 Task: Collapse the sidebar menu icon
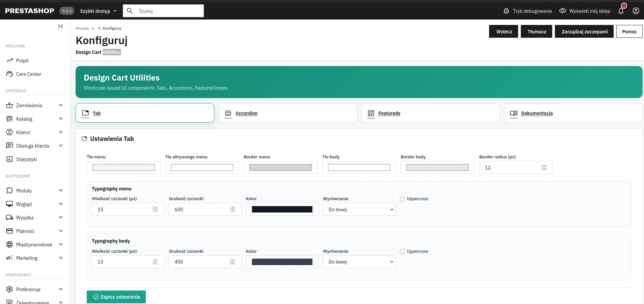pyautogui.click(x=61, y=26)
